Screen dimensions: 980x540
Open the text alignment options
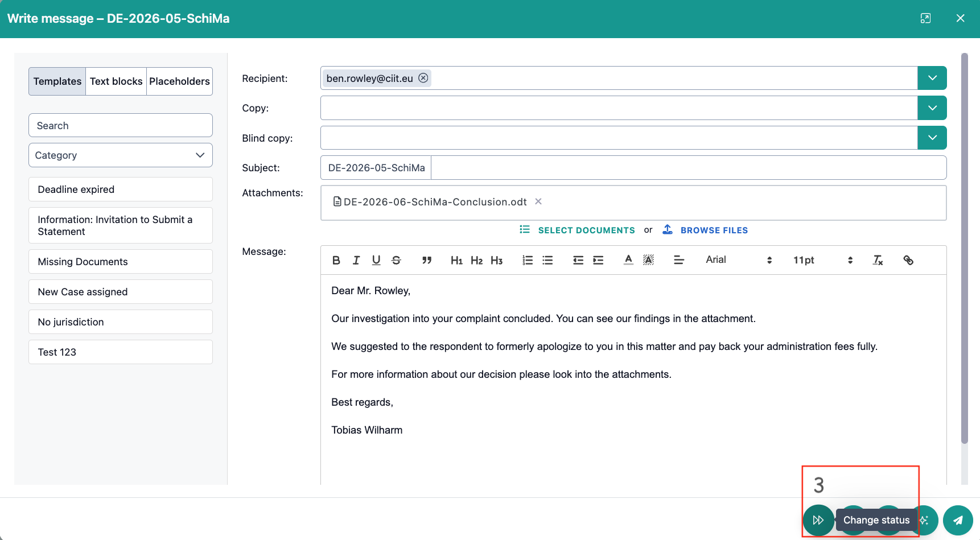coord(679,260)
